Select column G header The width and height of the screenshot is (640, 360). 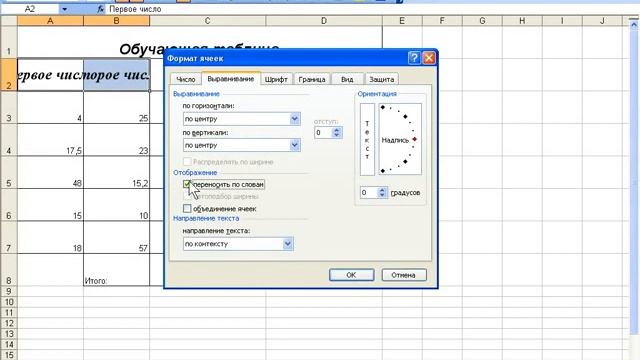tap(482, 21)
